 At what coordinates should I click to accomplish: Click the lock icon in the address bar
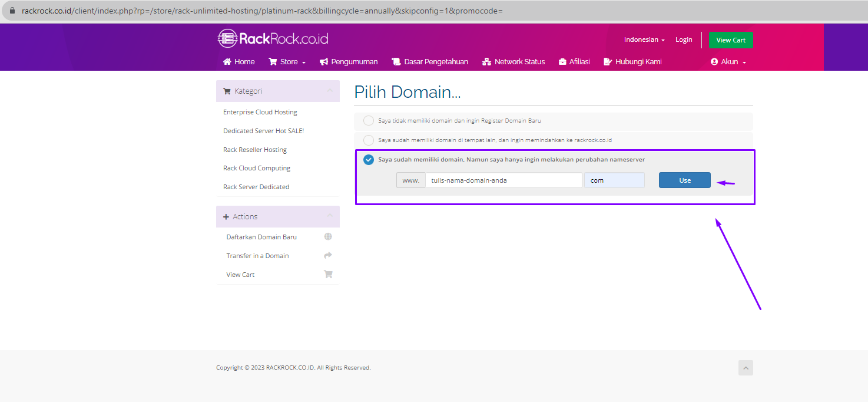(x=12, y=11)
